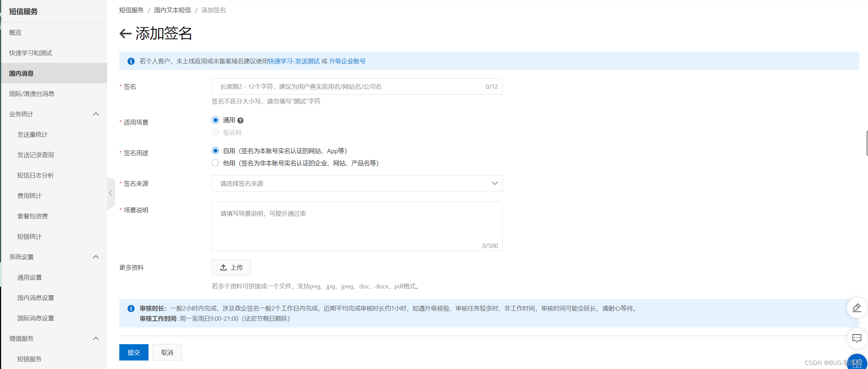868x369 pixels.
Task: Click the 提交 button
Action: (134, 352)
